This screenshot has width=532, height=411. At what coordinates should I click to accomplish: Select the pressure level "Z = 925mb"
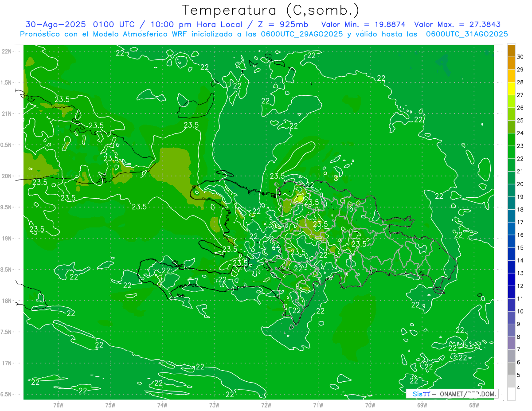[x=282, y=24]
